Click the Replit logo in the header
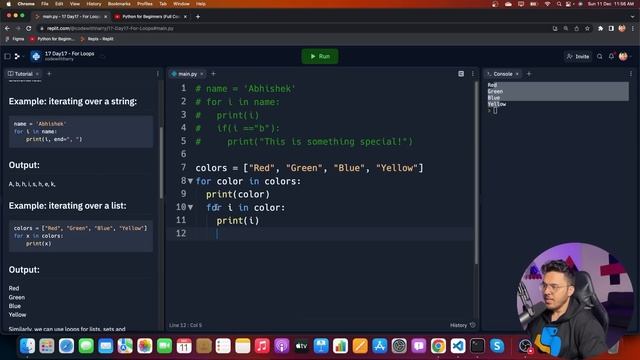This screenshot has height=360, width=640. coord(18,56)
